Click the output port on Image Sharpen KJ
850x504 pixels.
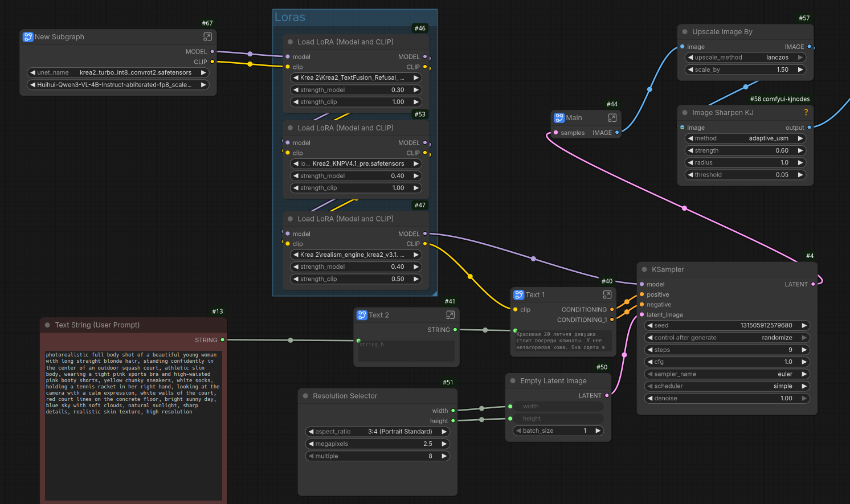(x=809, y=128)
